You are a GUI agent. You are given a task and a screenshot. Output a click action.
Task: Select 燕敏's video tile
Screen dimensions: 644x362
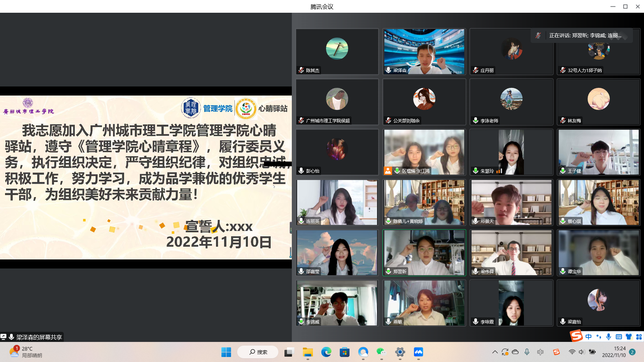pos(424,303)
